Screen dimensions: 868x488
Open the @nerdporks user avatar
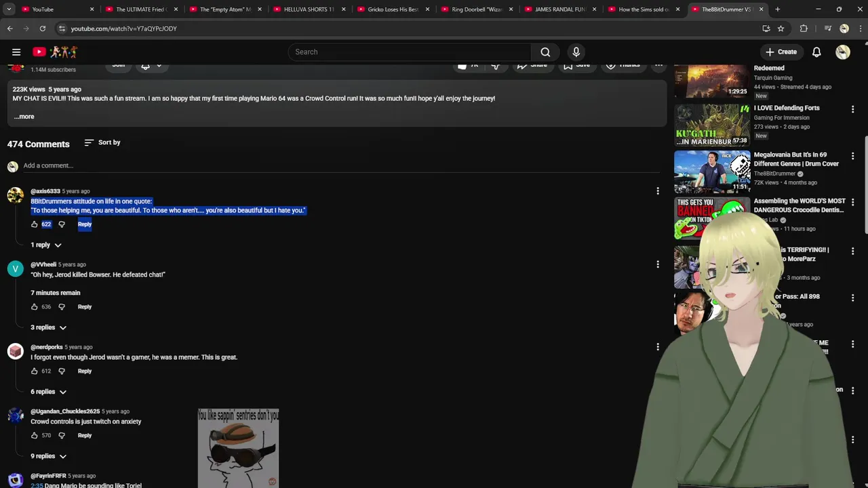pos(15,351)
